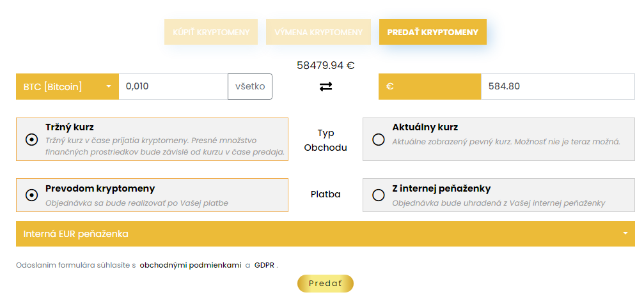Click the euro symbol currency box
This screenshot has height=297, width=644.
[429, 86]
